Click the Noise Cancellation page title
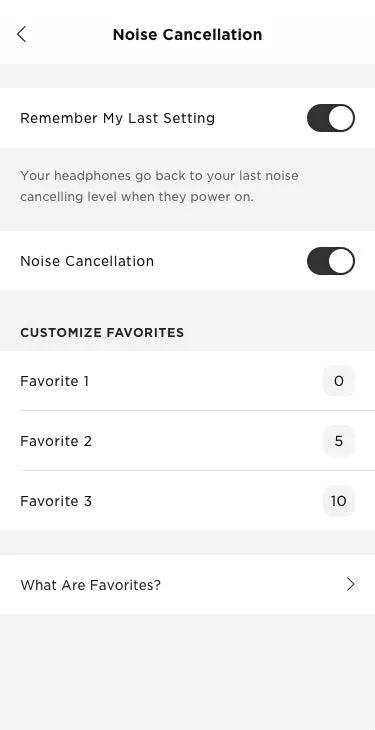The image size is (375, 730). pos(187,34)
